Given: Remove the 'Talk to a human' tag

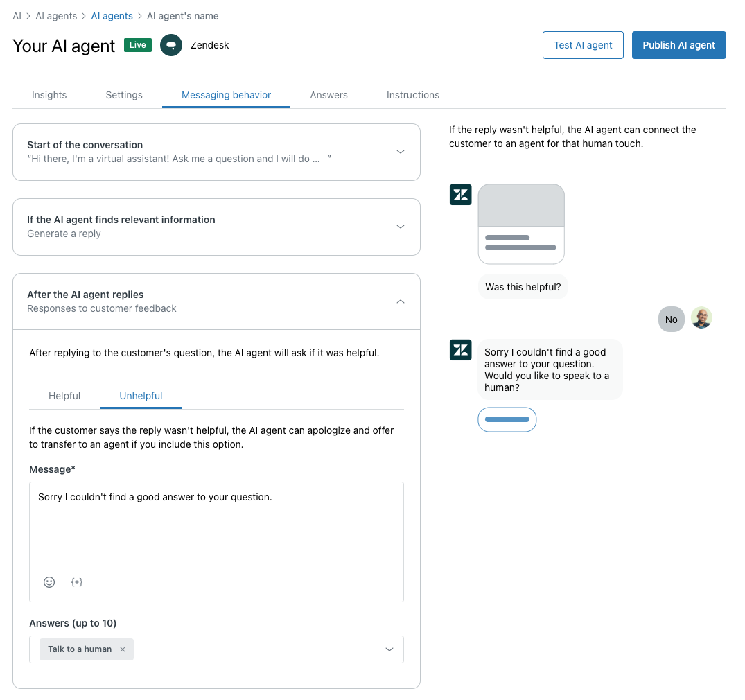Looking at the screenshot, I should coord(123,649).
